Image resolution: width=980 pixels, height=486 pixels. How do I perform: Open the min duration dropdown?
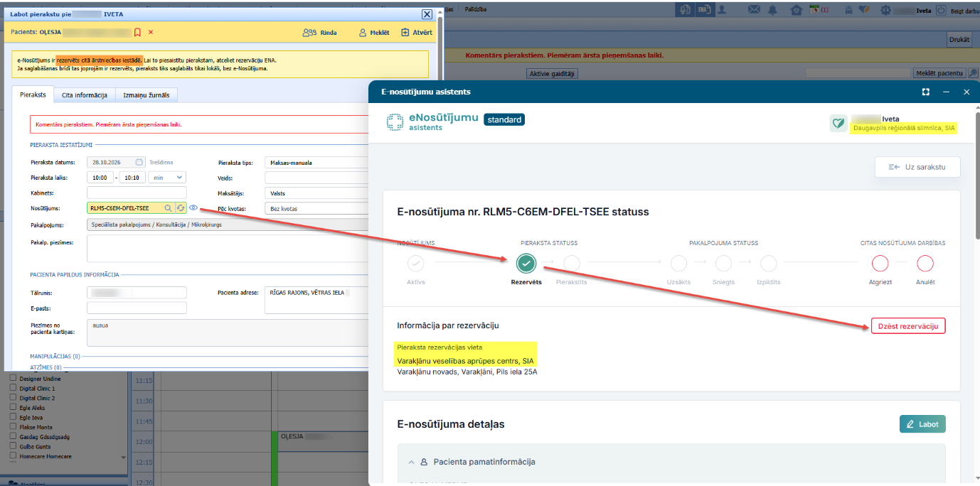click(x=168, y=177)
